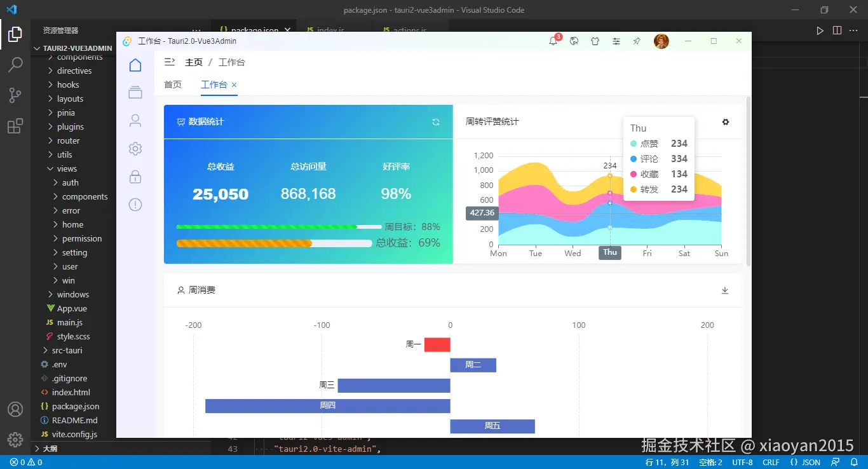The height and width of the screenshot is (469, 868).
Task: Refresh the 数据统计 card data
Action: tap(437, 121)
